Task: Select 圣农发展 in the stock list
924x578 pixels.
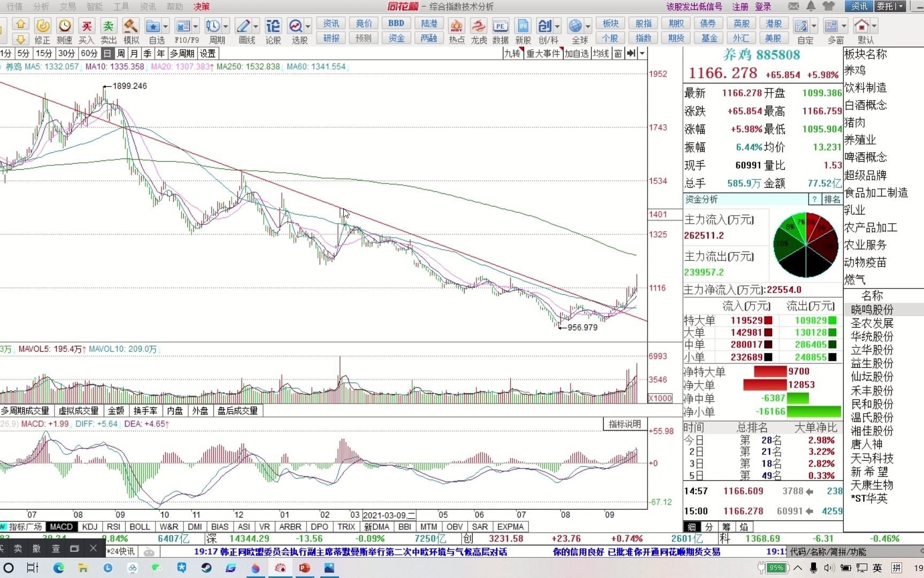Action: 872,323
